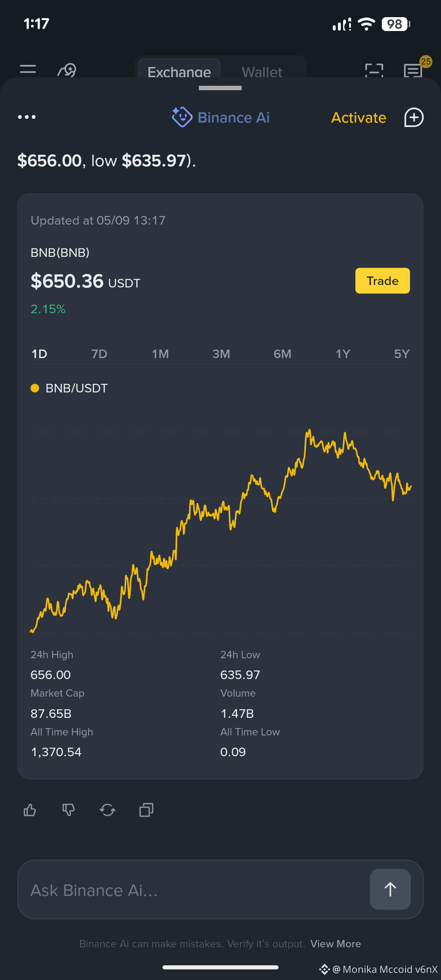Tap the thumbs up feedback icon

pyautogui.click(x=30, y=810)
